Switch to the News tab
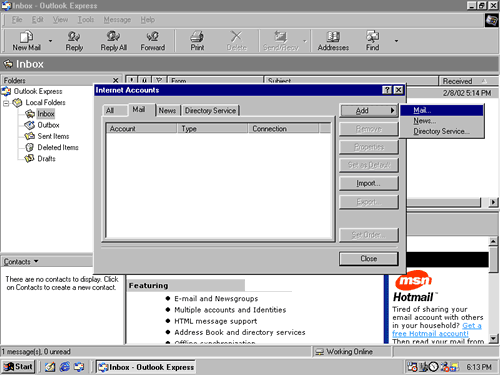The height and width of the screenshot is (375, 500). [167, 111]
